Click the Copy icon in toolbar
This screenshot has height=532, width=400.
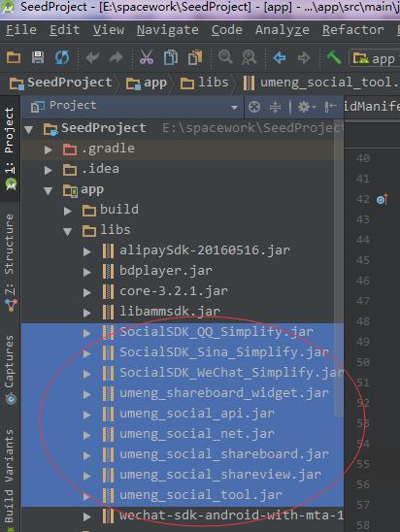[171, 57]
